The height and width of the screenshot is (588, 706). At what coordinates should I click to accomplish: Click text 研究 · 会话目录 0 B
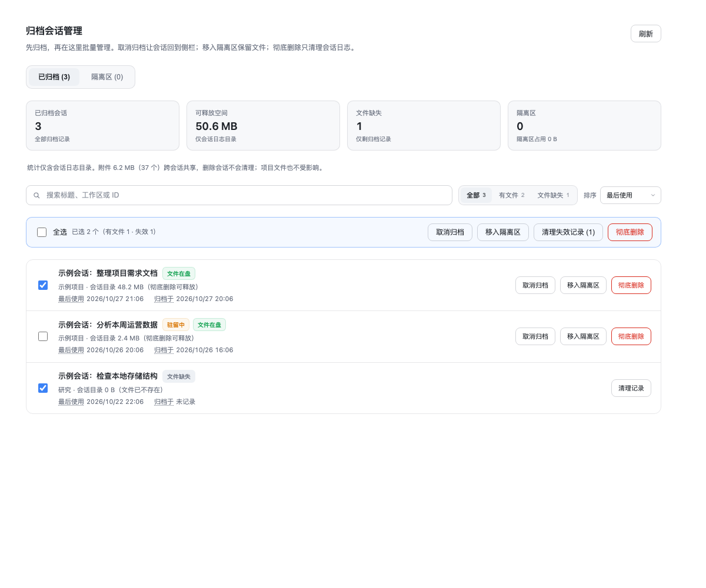click(86, 390)
